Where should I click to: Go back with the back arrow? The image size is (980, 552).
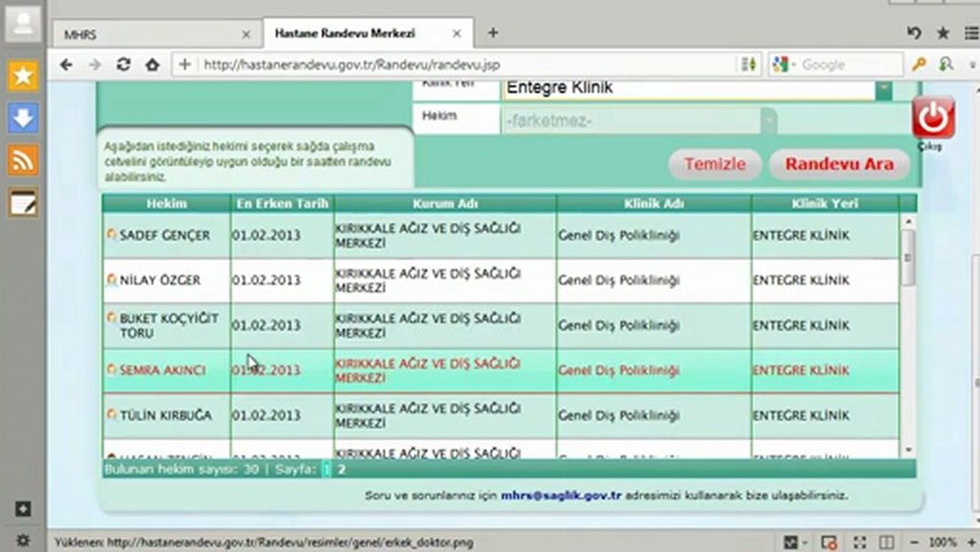pyautogui.click(x=66, y=65)
